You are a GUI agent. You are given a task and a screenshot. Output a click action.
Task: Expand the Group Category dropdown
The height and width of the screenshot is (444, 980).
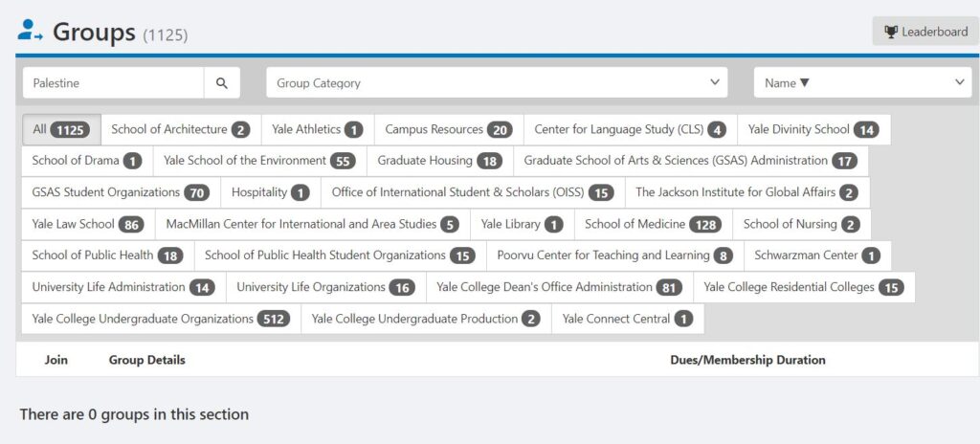pos(497,83)
